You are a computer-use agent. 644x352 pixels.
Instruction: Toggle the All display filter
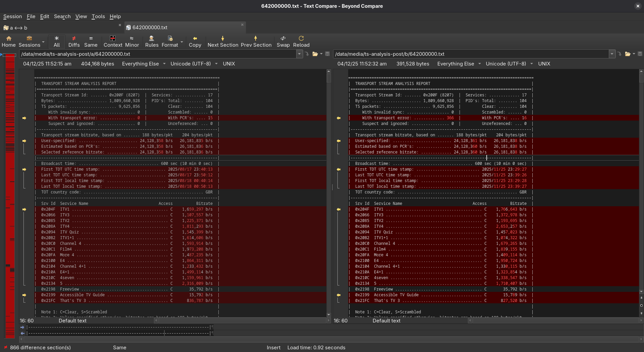point(57,41)
